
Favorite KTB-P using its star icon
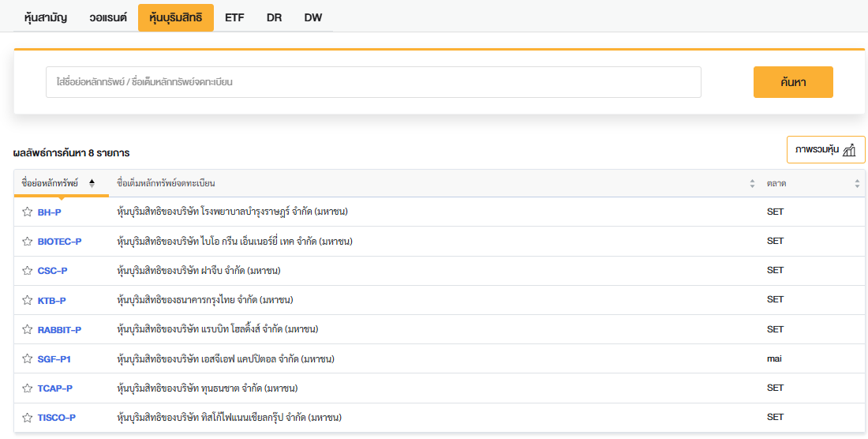pyautogui.click(x=27, y=300)
